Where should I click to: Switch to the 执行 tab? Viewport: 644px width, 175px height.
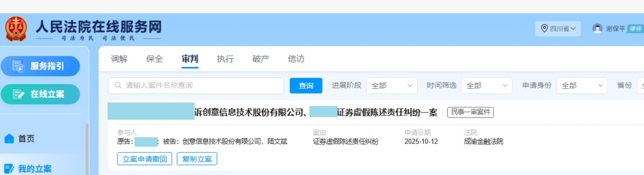[225, 59]
